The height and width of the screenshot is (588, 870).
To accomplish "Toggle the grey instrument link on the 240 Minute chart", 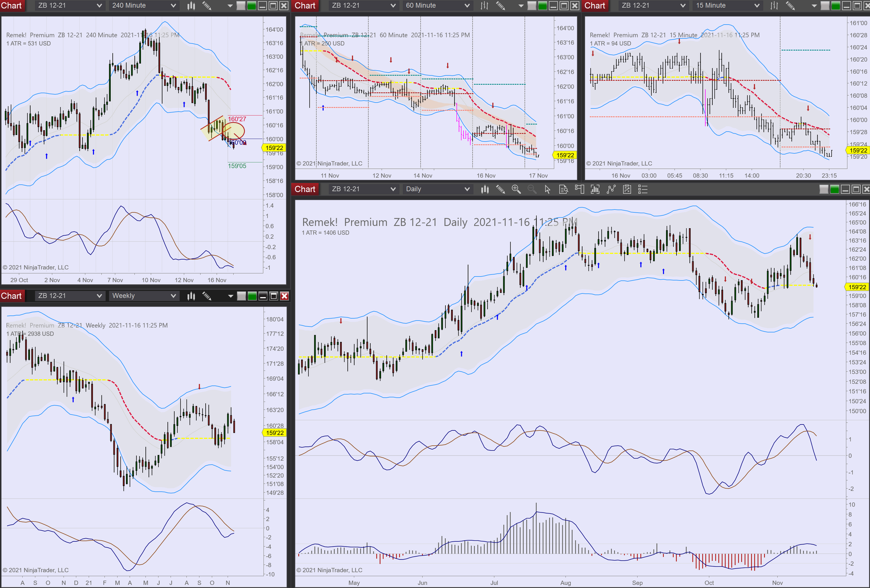I will [x=240, y=6].
